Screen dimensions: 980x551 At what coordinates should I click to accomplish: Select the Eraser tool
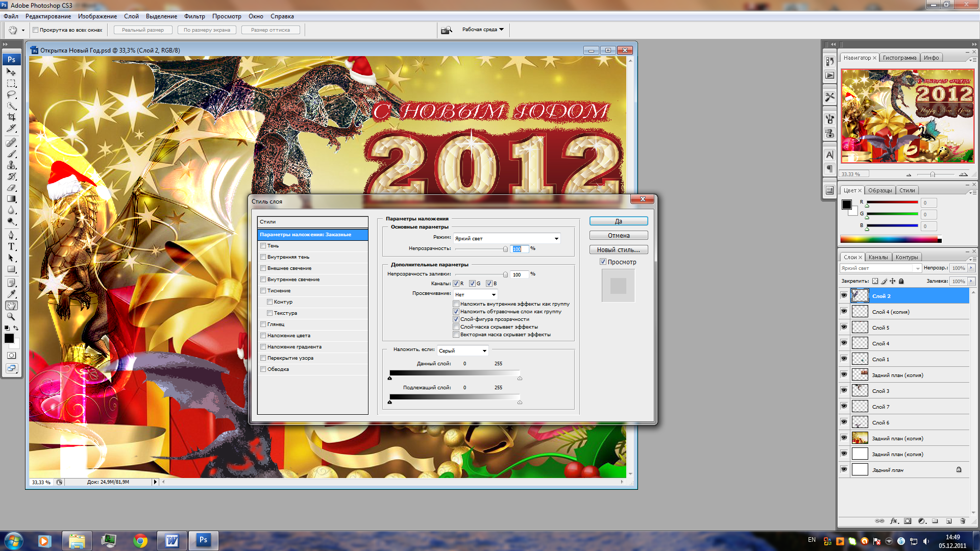pyautogui.click(x=11, y=187)
